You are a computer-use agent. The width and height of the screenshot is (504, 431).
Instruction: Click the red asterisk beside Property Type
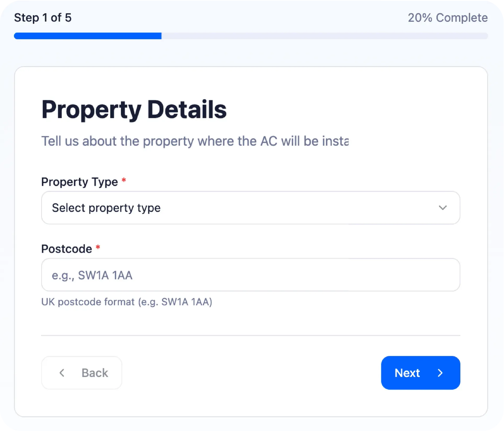(124, 180)
